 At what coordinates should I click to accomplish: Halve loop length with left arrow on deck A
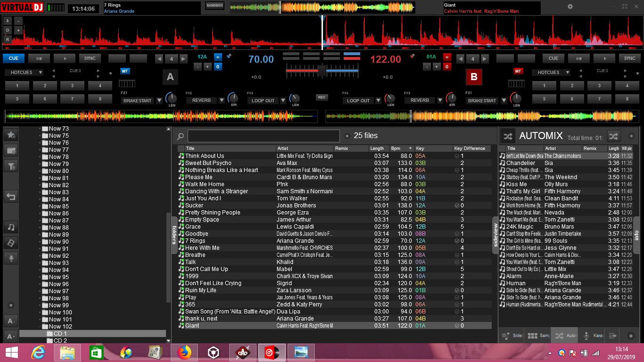pos(159,59)
